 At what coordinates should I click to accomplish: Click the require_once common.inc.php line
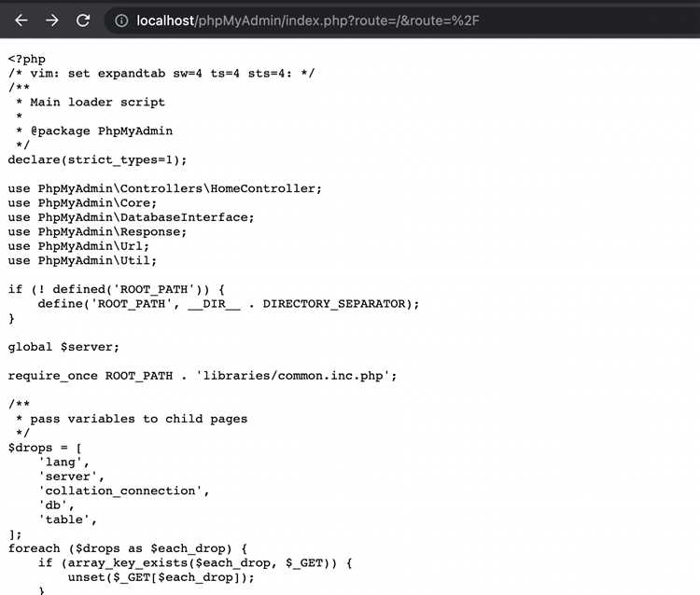click(x=203, y=376)
